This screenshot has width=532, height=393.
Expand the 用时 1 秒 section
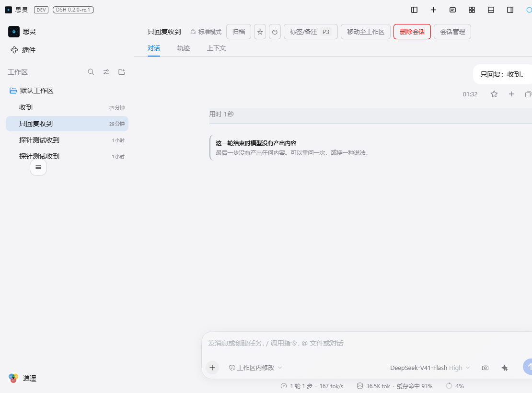(370, 116)
